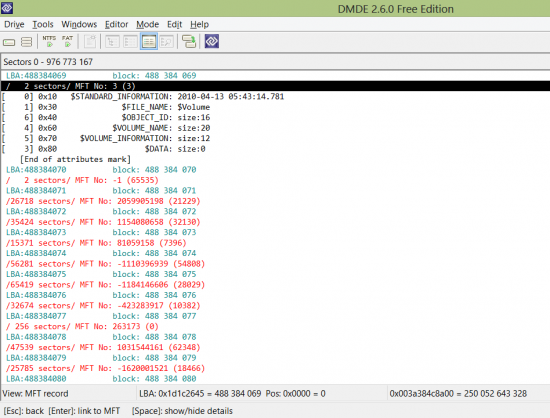550x418 pixels.
Task: Click the red '/ 256 sectors' MFT No: 263173 row
Action: [x=82, y=326]
